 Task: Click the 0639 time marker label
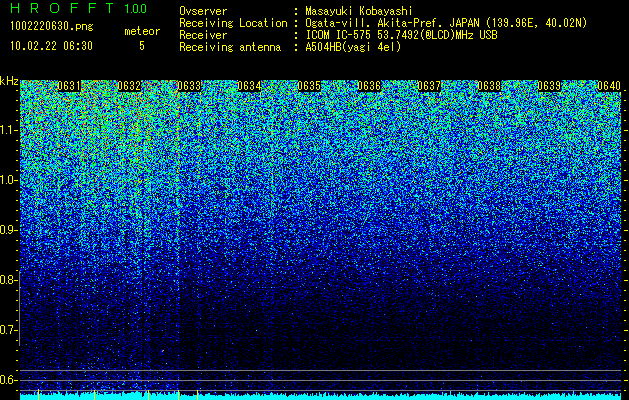coord(549,86)
